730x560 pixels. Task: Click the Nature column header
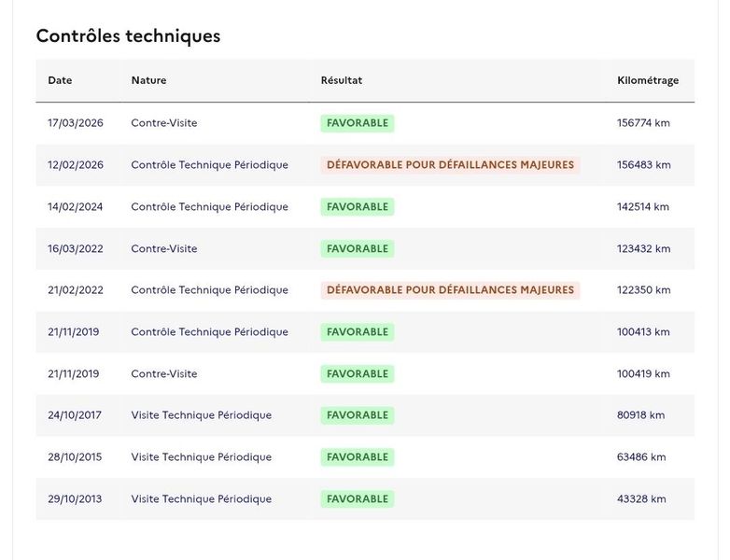coord(148,80)
